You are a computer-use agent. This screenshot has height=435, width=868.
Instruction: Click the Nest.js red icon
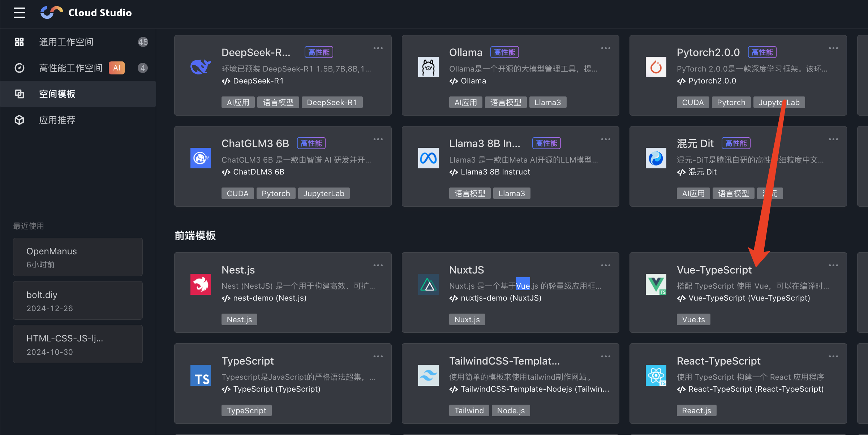point(201,284)
